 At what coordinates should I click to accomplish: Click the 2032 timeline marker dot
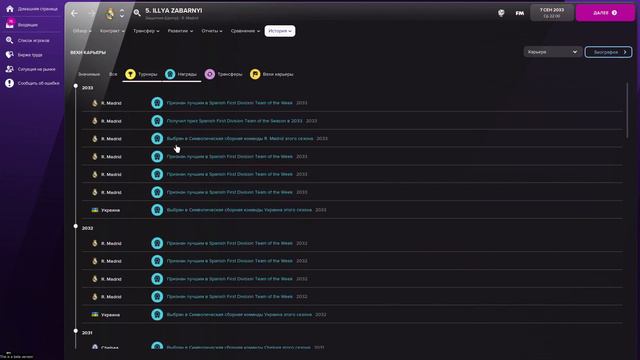[x=76, y=226]
